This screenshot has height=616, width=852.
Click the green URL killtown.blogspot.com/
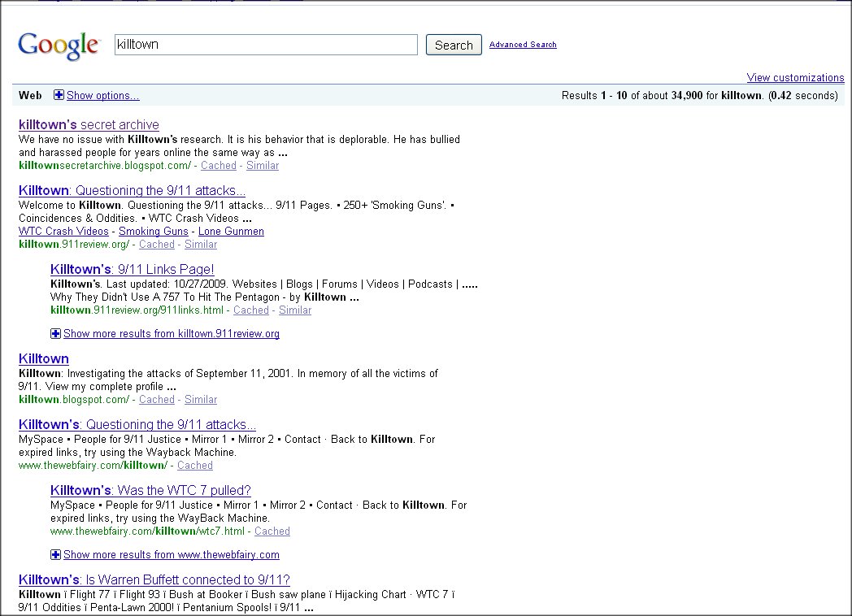74,400
